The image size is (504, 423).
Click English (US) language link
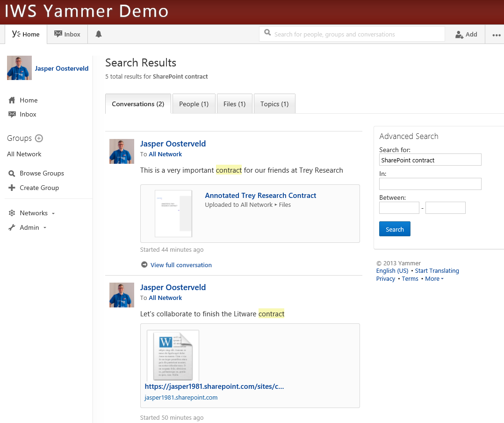(392, 271)
